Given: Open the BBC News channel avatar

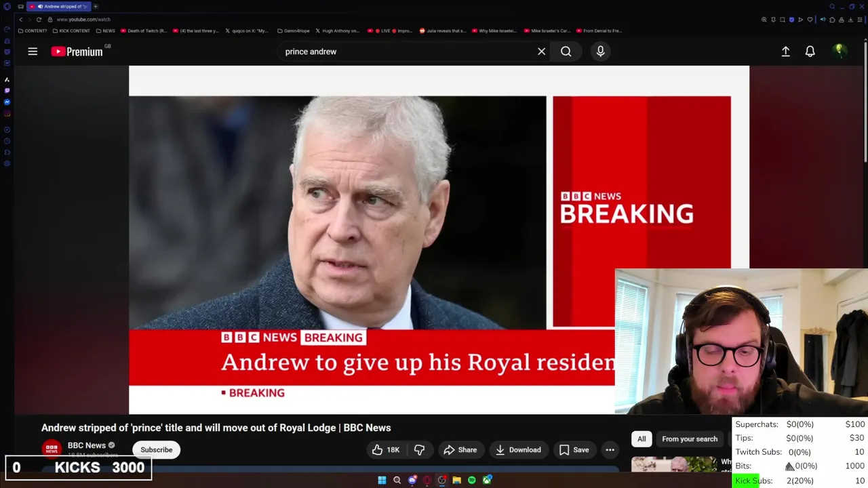Looking at the screenshot, I should tap(52, 449).
